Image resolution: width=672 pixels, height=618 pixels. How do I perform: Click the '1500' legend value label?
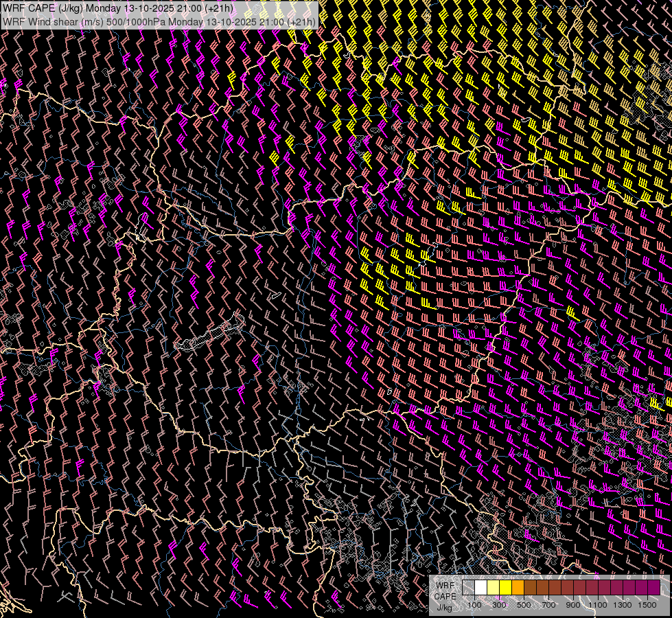[647, 605]
